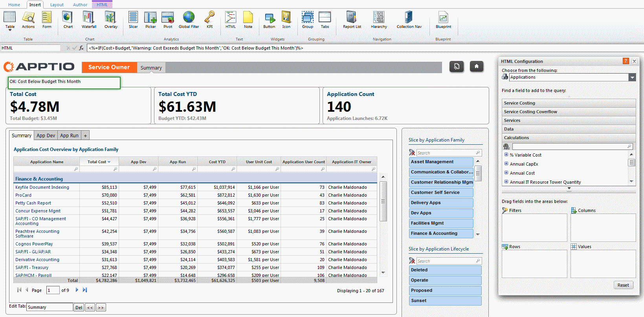Screen dimensions: 644x317
Task: Open the Applications dropdown in HTML Configuration
Action: click(632, 77)
